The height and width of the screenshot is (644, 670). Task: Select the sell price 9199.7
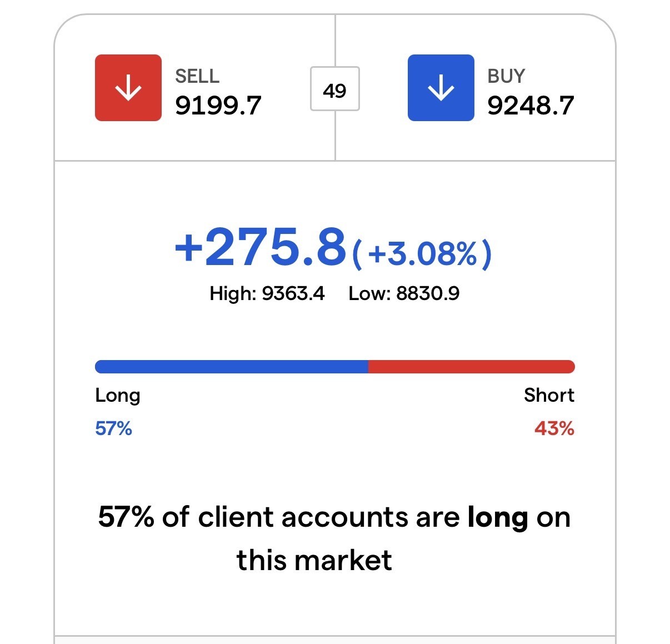click(x=218, y=106)
